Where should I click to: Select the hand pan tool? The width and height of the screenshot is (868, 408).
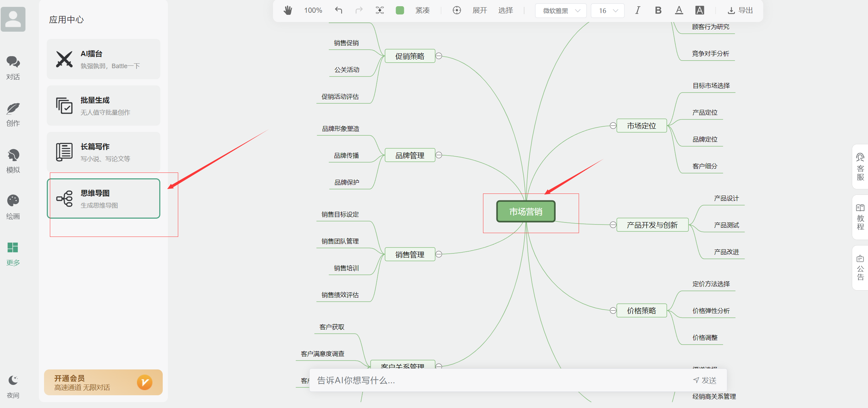288,10
